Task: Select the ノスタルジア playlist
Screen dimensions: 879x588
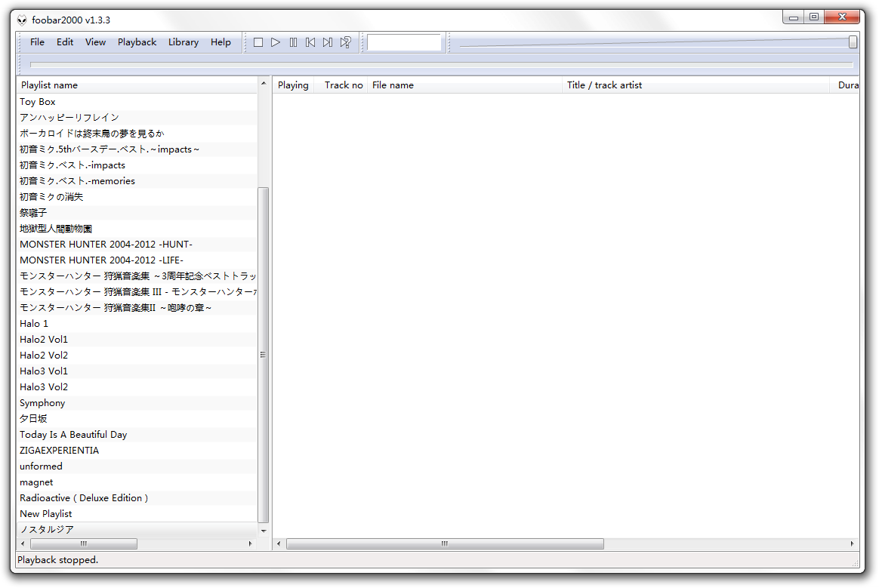Action: click(x=137, y=530)
